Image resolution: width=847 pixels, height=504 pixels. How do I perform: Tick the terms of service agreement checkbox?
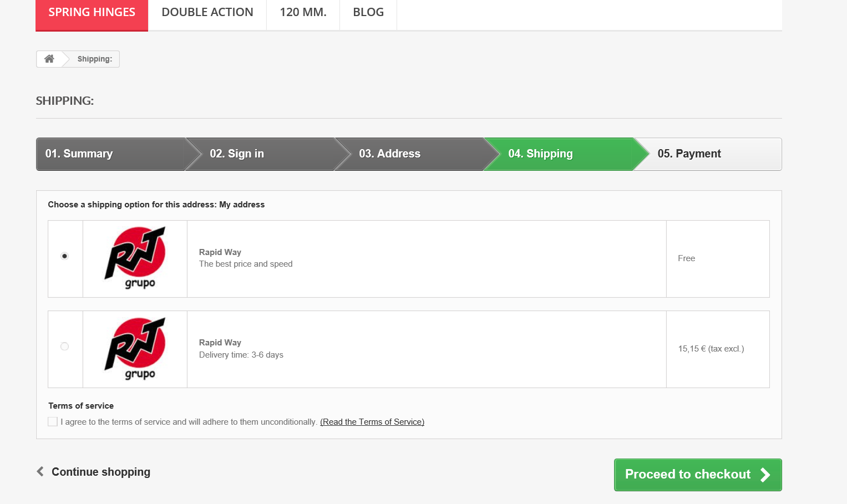tap(53, 421)
